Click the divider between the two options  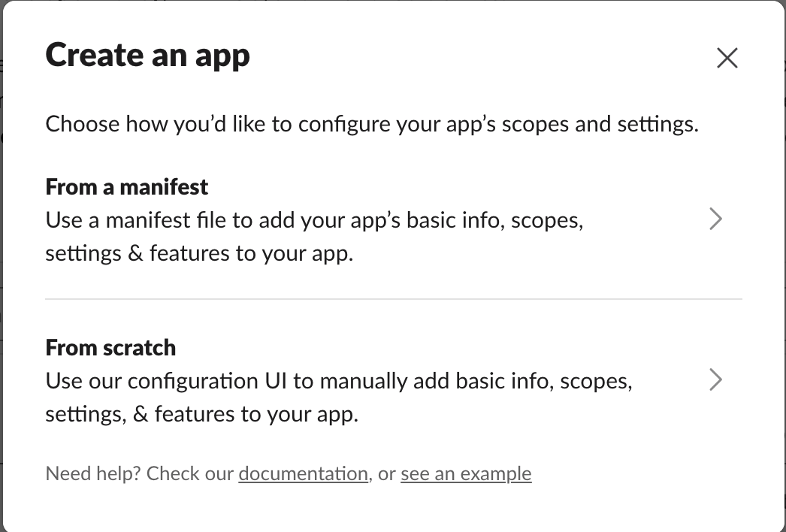click(393, 299)
